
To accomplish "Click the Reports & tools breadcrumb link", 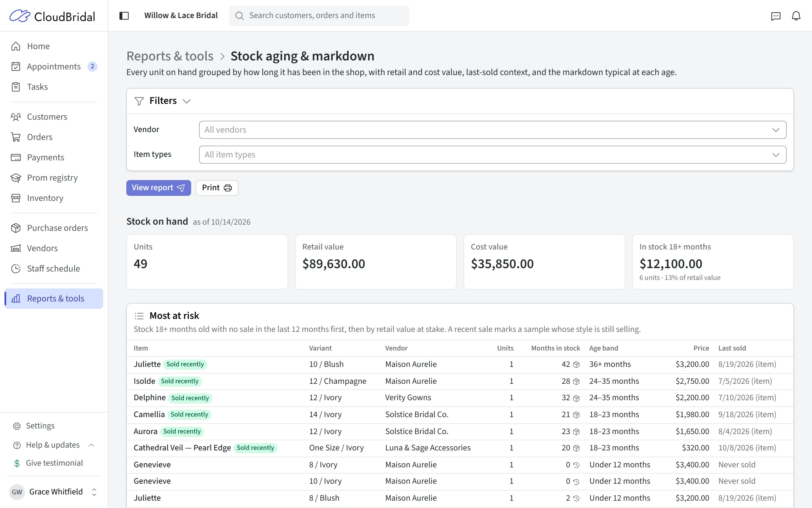I will 170,56.
